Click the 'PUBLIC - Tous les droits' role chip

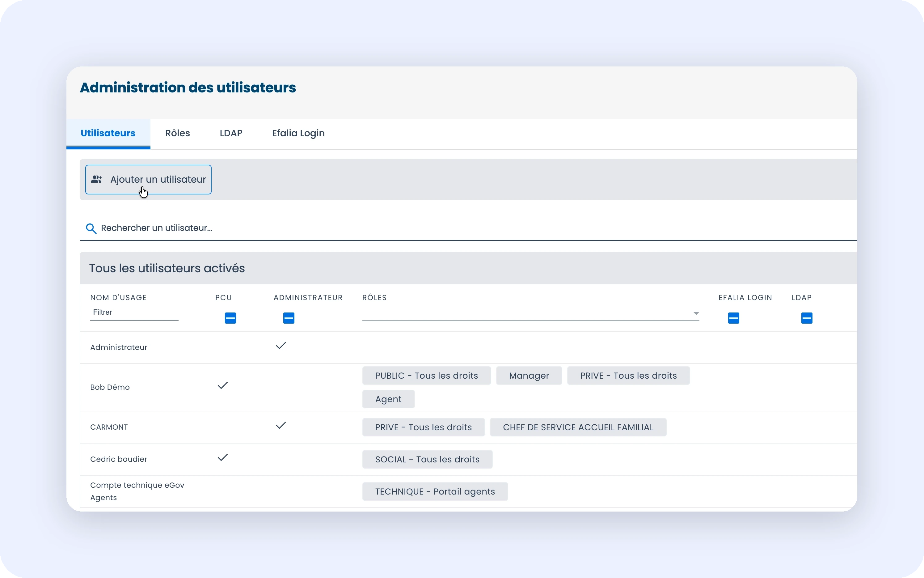click(x=426, y=376)
